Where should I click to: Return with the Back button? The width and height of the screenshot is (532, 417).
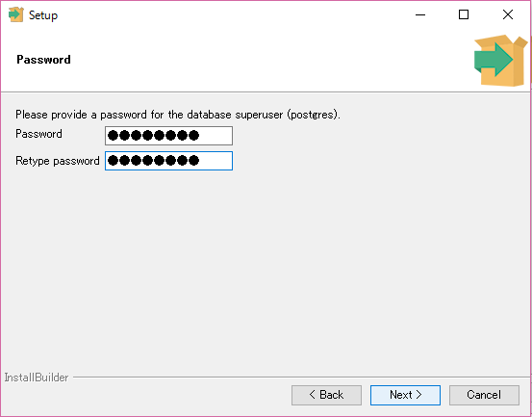[x=326, y=395]
